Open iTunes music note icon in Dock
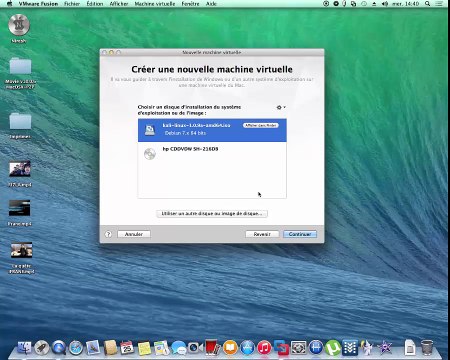The image size is (450, 360). (x=264, y=348)
